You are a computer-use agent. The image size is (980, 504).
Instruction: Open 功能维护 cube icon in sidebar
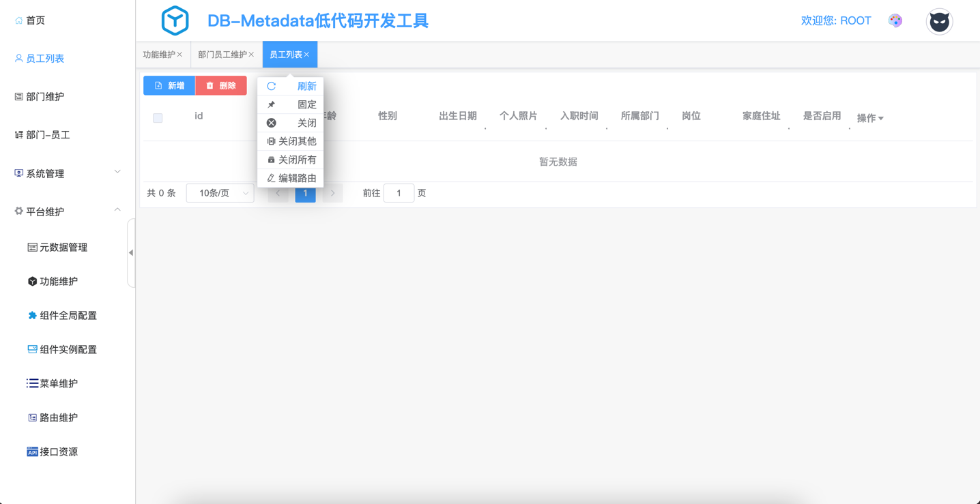click(x=32, y=281)
